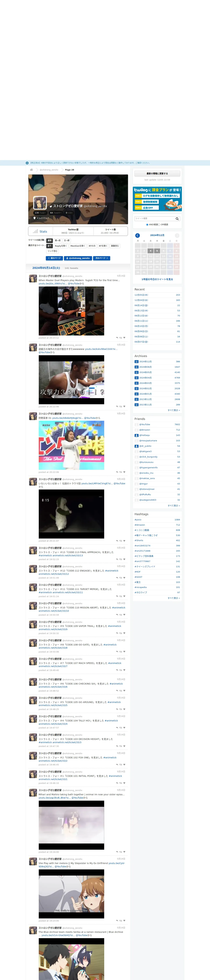The width and height of the screenshot is (210, 980).
Task: Open the 8:15 video thumbnail
Action: [x=71, y=514]
